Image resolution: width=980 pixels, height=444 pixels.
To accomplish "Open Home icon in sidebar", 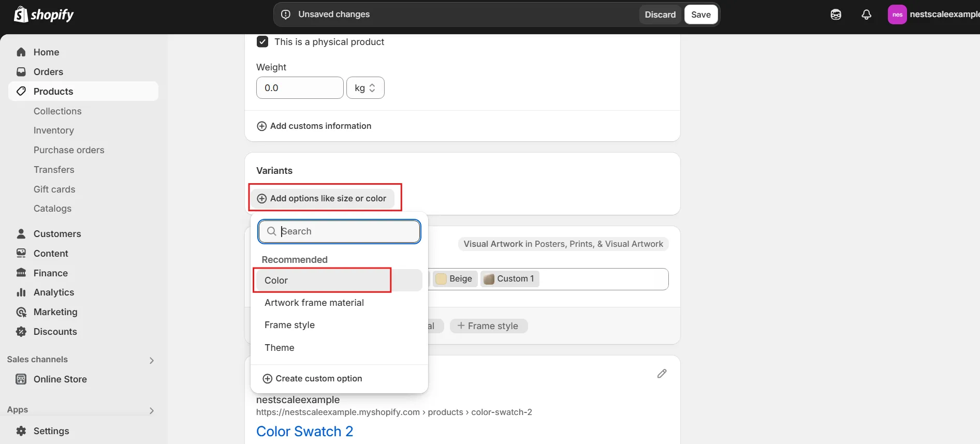I will (21, 52).
